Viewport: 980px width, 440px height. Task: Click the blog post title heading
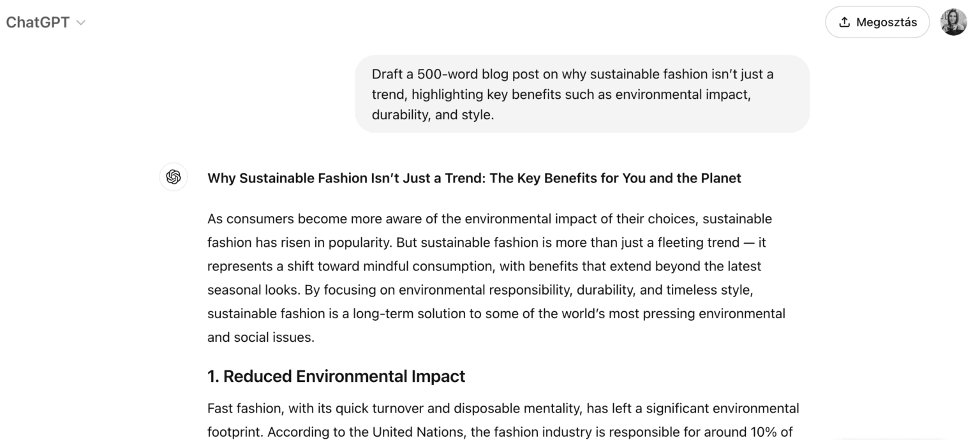[473, 178]
